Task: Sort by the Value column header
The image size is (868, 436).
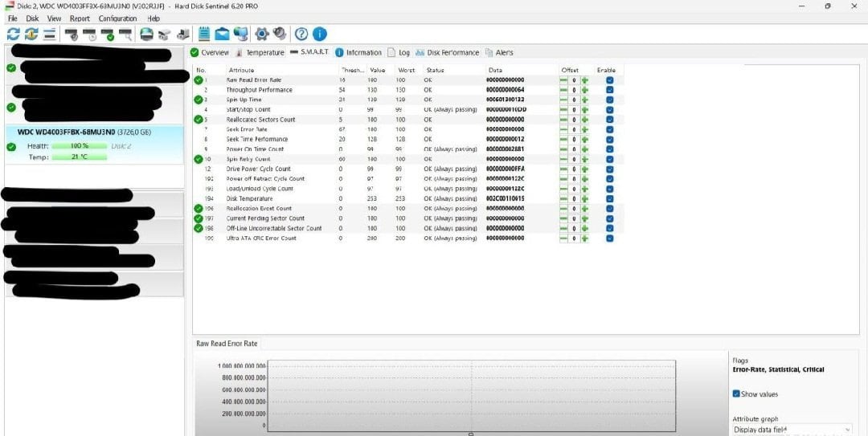Action: [x=378, y=71]
